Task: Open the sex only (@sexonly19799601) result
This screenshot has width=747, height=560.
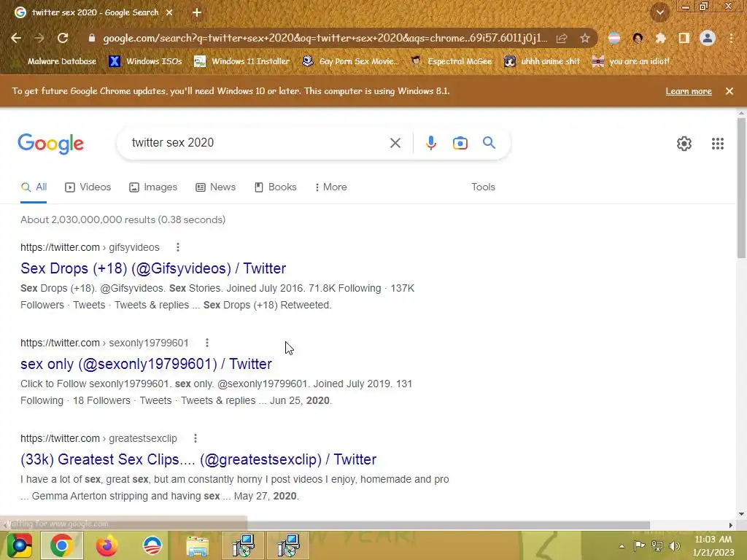Action: click(x=146, y=364)
